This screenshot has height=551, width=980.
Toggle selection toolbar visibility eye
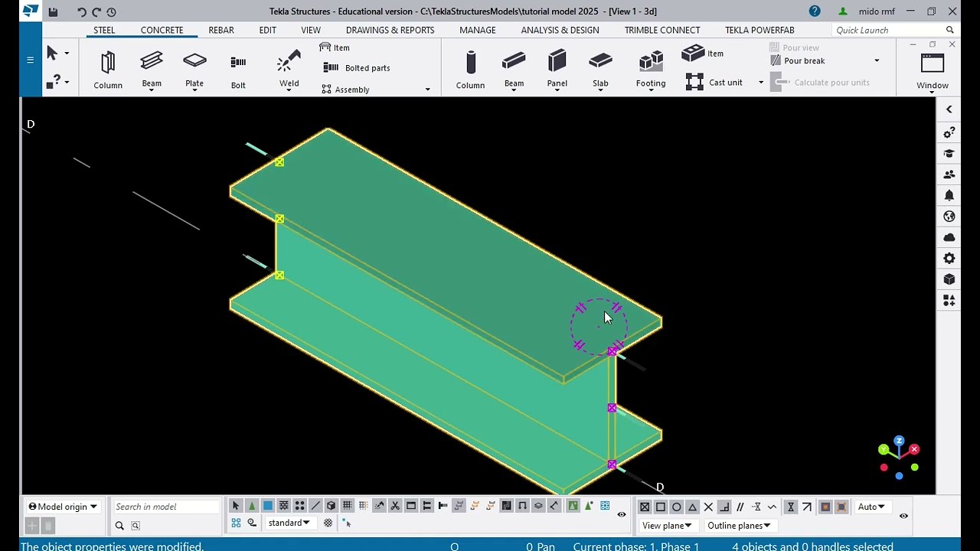pyautogui.click(x=622, y=514)
